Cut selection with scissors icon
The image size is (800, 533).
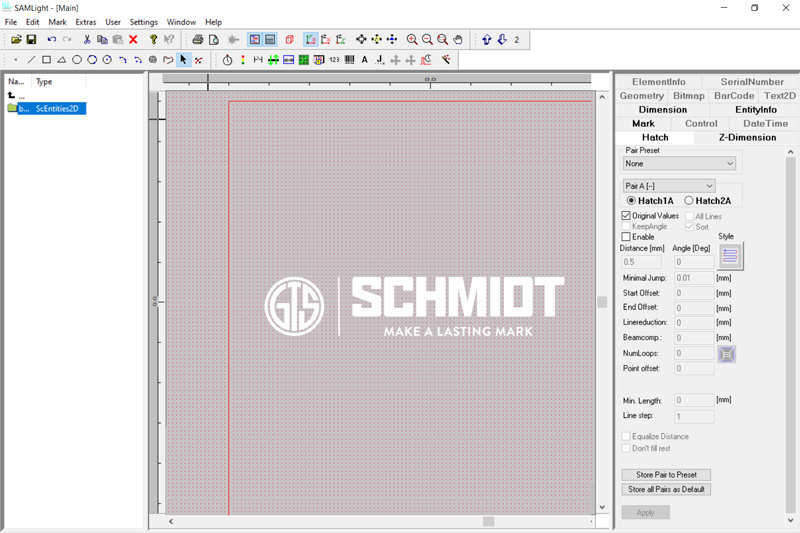pyautogui.click(x=87, y=39)
